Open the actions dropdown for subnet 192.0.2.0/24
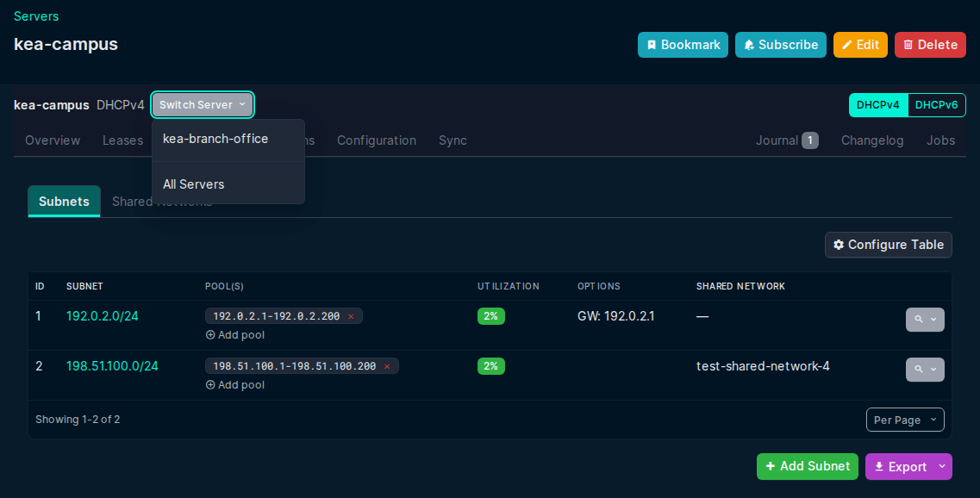 [925, 320]
